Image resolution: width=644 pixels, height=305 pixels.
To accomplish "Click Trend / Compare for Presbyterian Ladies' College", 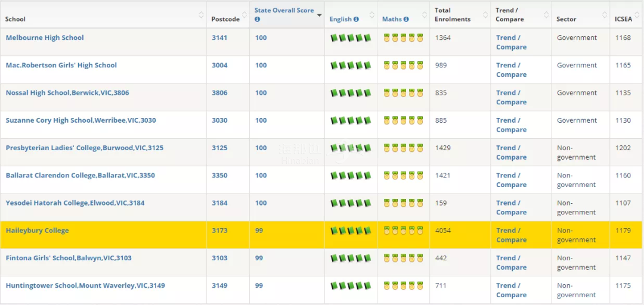I will pyautogui.click(x=512, y=152).
